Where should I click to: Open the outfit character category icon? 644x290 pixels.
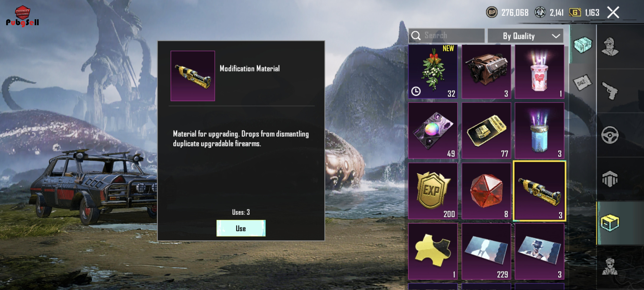coord(610,47)
